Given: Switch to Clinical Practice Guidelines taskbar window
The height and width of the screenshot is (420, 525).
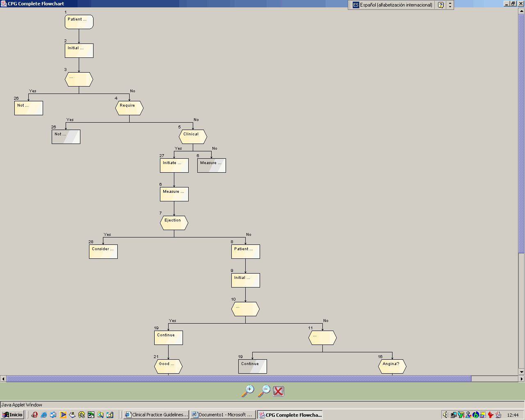Looking at the screenshot, I should click(x=156, y=415).
